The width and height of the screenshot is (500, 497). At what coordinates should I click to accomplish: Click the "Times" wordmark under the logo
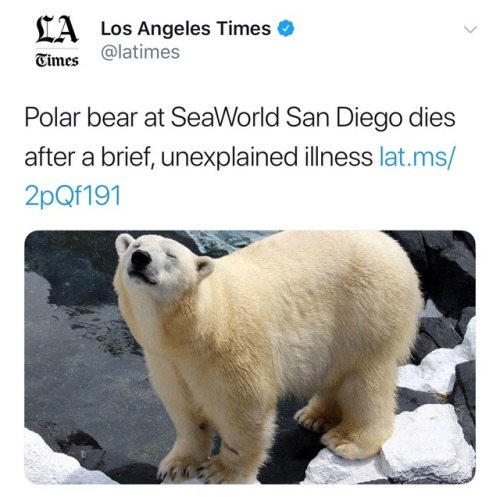[x=57, y=60]
